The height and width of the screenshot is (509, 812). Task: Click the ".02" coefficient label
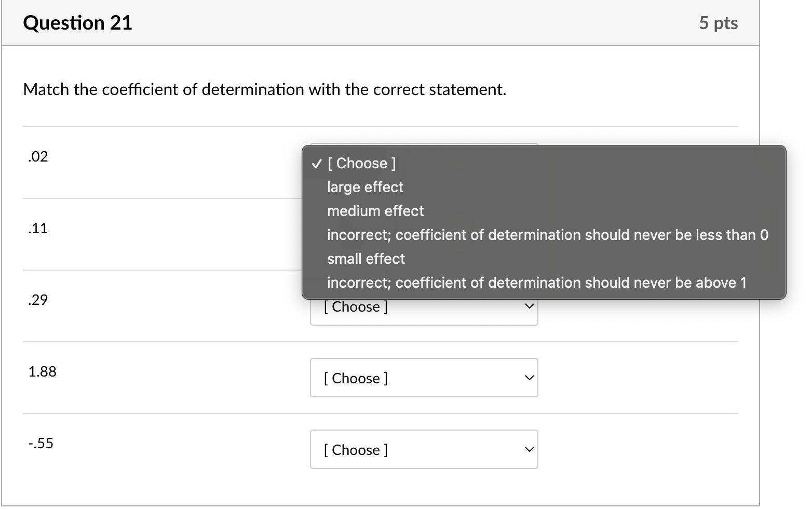click(x=37, y=156)
